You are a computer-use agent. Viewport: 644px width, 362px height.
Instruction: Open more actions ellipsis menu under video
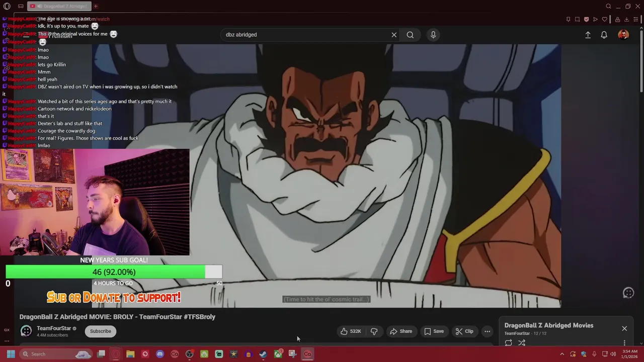click(x=487, y=331)
